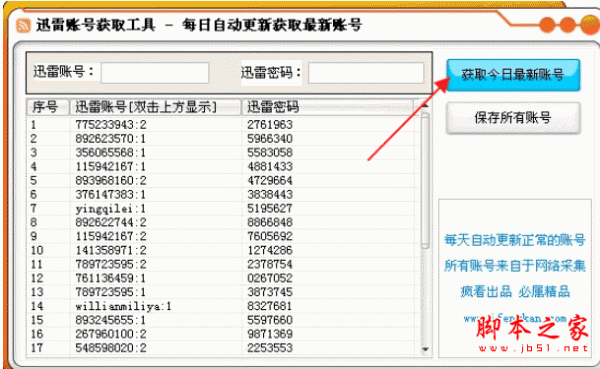This screenshot has height=369, width=600.
Task: Select account 789723595:2 in row 11
Action: click(x=111, y=264)
